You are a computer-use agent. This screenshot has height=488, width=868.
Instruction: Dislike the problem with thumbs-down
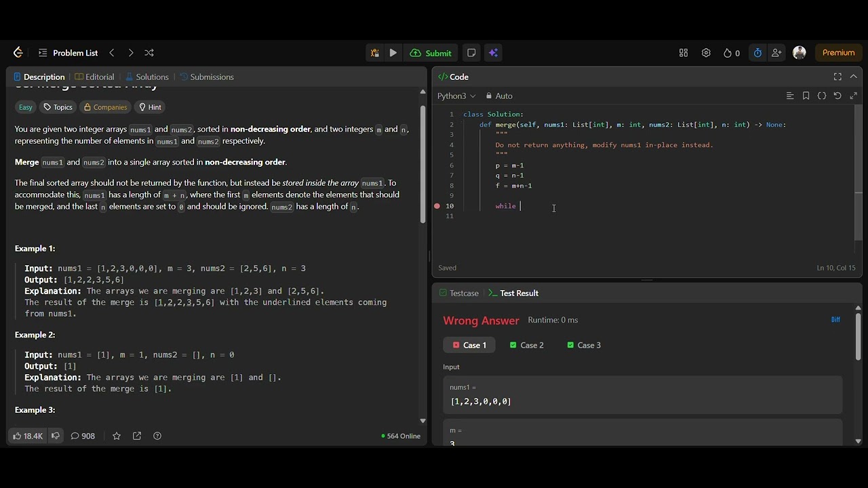(56, 436)
